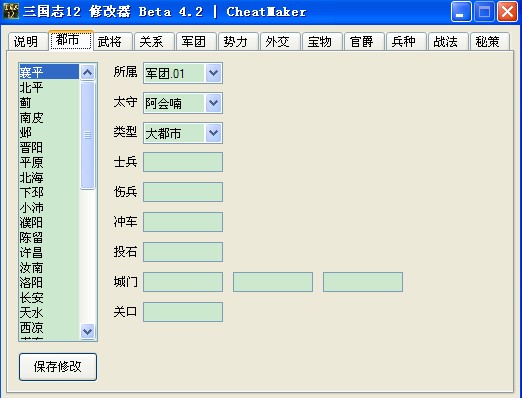The image size is (522, 398).
Task: Select the 秘策 tab
Action: tap(490, 42)
